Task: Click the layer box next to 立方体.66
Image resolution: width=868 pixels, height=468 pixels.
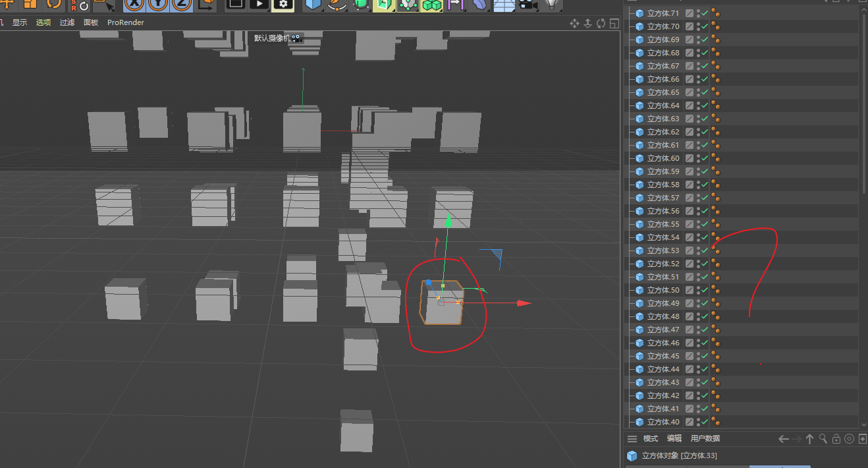Action: pyautogui.click(x=689, y=79)
